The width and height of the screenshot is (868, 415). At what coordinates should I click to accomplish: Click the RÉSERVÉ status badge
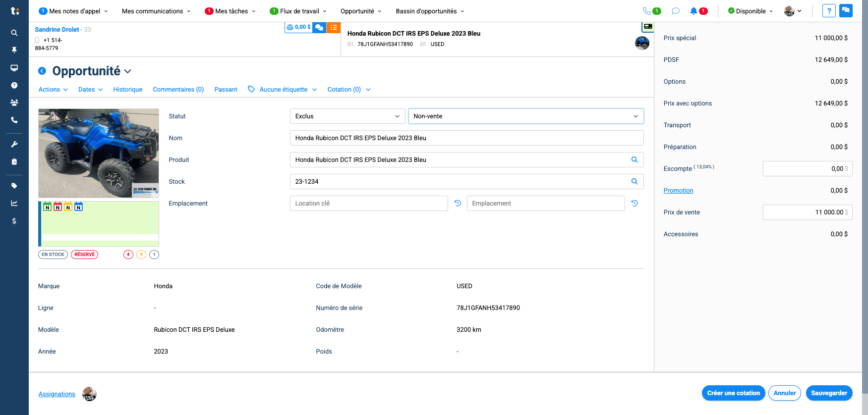[85, 255]
